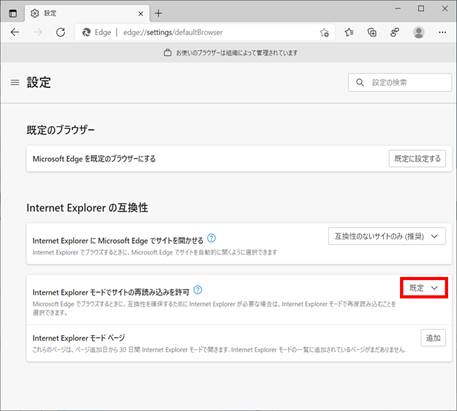The width and height of the screenshot is (457, 411).
Task: Click 'Microsoft Edge を既定のブラウザーにする' text
Action: [94, 159]
